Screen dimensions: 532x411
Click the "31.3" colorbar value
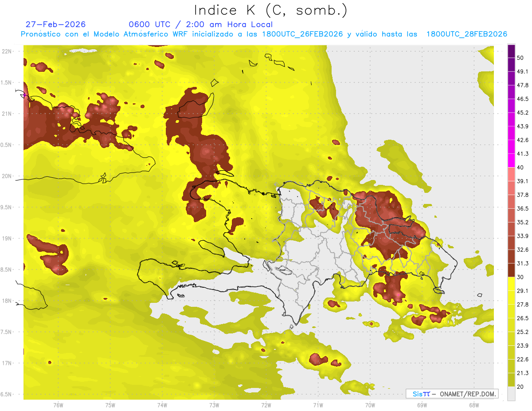[523, 263]
